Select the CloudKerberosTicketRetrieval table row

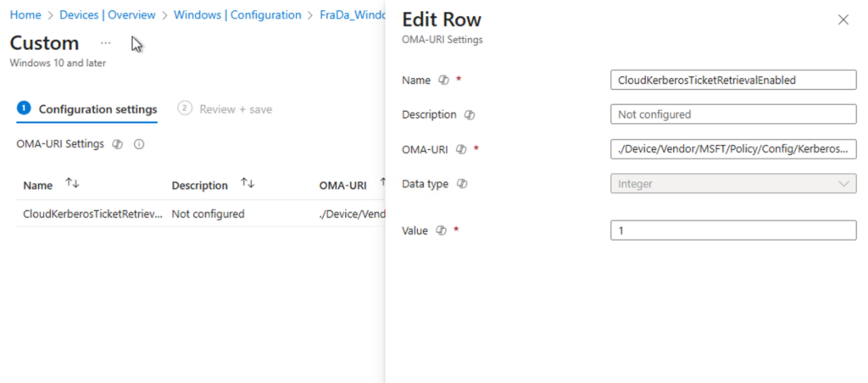[x=92, y=214]
